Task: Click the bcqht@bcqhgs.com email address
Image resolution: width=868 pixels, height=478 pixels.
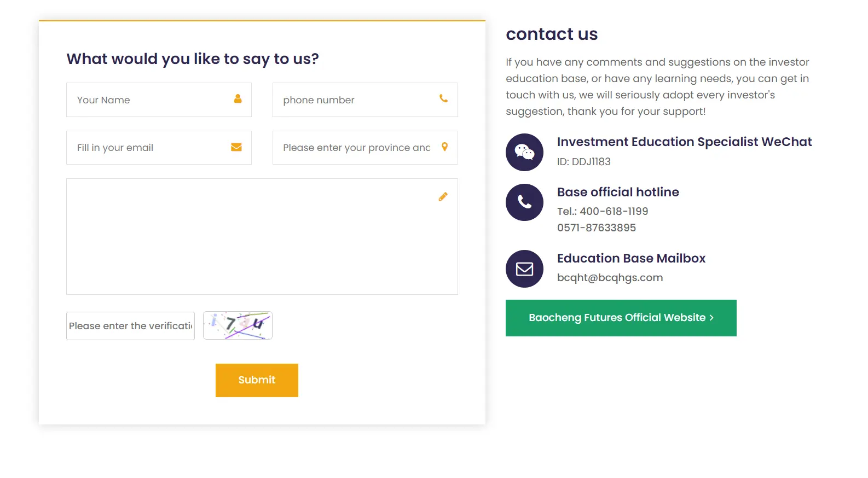Action: coord(610,278)
